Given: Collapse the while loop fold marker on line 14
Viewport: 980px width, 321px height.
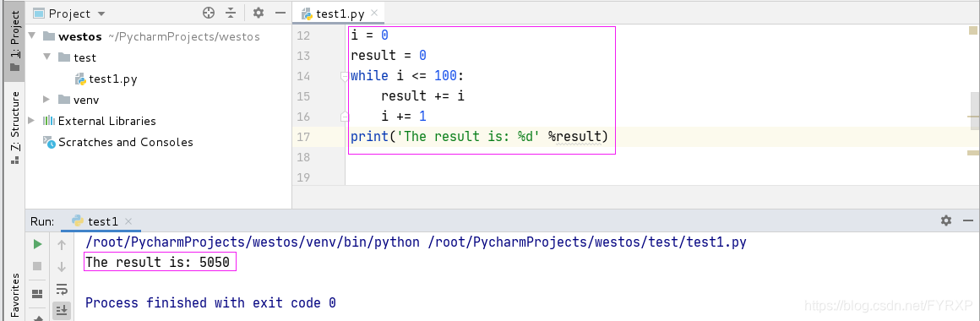Looking at the screenshot, I should (344, 76).
